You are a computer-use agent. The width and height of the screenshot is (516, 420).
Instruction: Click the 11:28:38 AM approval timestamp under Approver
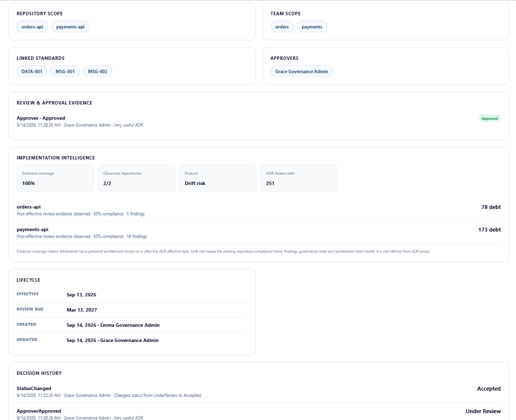pos(38,125)
